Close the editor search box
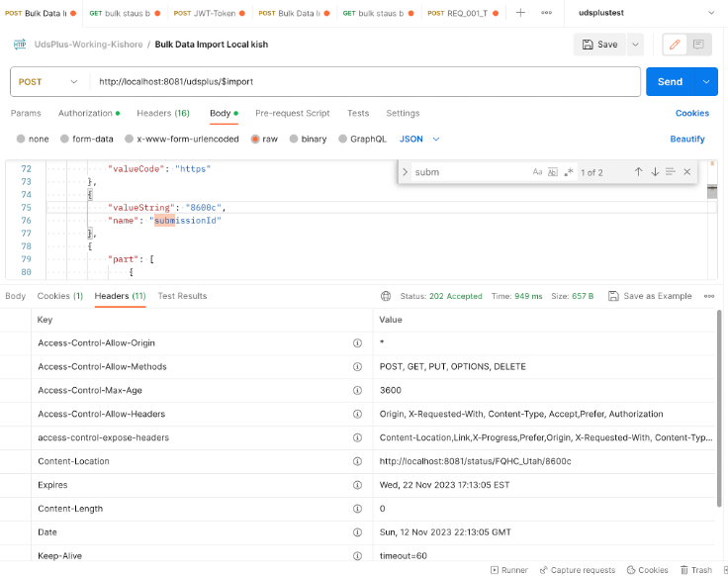Image resolution: width=728 pixels, height=576 pixels. click(687, 172)
